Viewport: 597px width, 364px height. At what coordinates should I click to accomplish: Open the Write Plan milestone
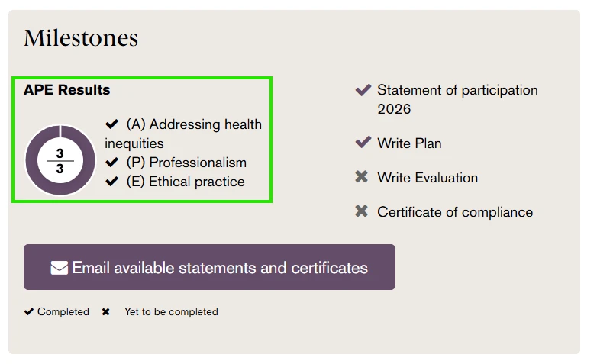click(x=409, y=143)
